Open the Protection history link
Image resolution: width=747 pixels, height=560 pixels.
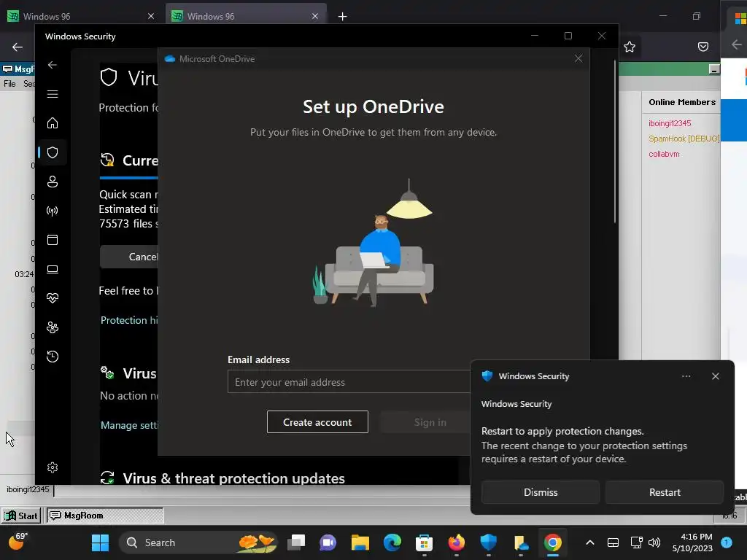129,321
